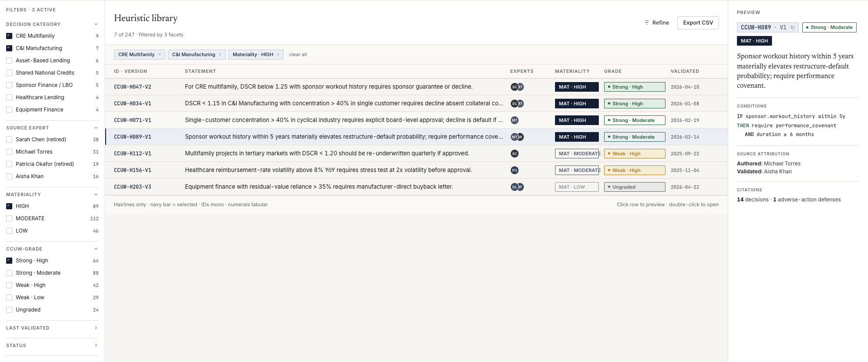
Task: Open the 14 decisions citations
Action: 753,200
